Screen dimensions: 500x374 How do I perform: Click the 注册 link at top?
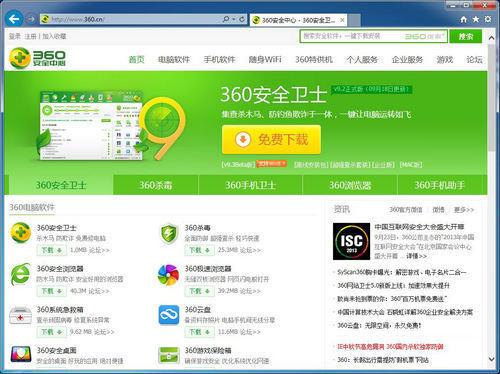(x=30, y=36)
